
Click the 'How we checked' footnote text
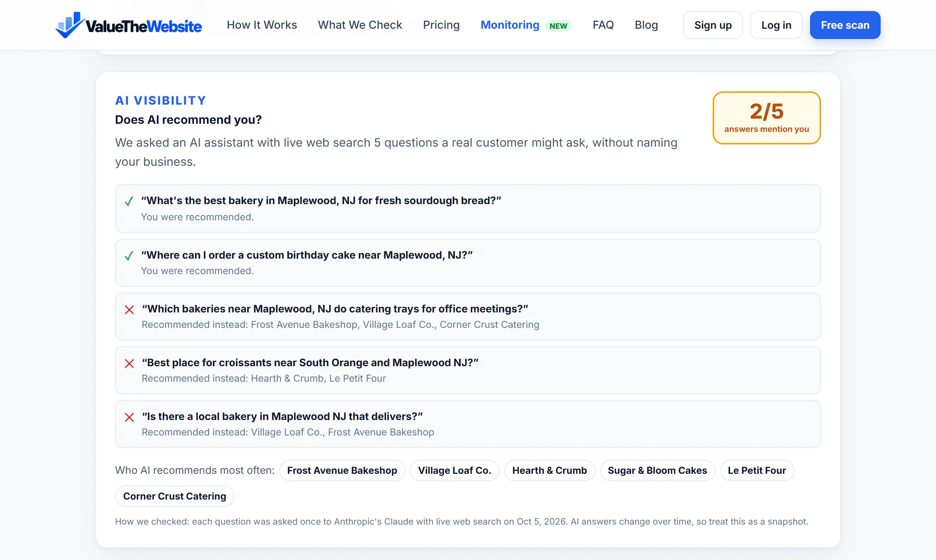pyautogui.click(x=462, y=522)
